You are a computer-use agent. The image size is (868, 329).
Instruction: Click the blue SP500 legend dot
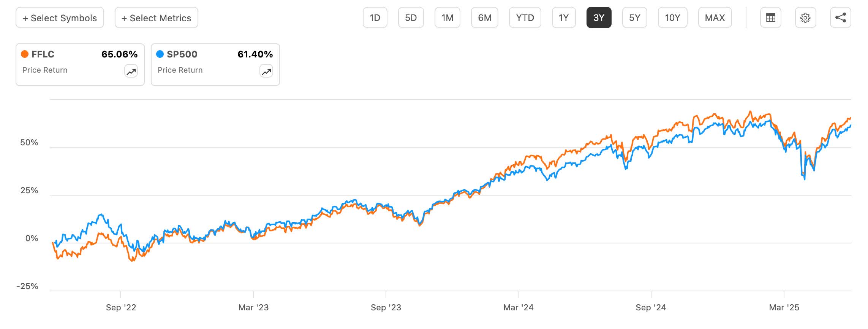point(160,54)
